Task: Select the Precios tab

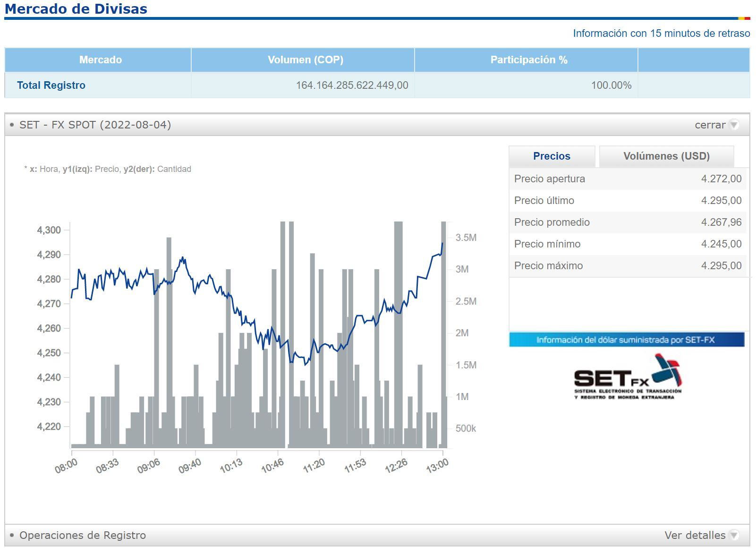Action: (x=552, y=156)
